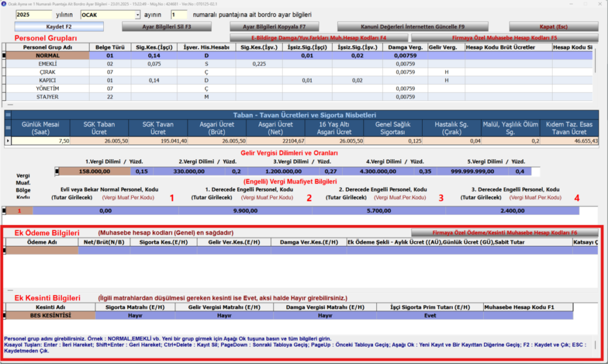Click Kanuni Değerleri İnternetten Güncelle F9
Viewport: 608px width, 364px height.
click(413, 26)
